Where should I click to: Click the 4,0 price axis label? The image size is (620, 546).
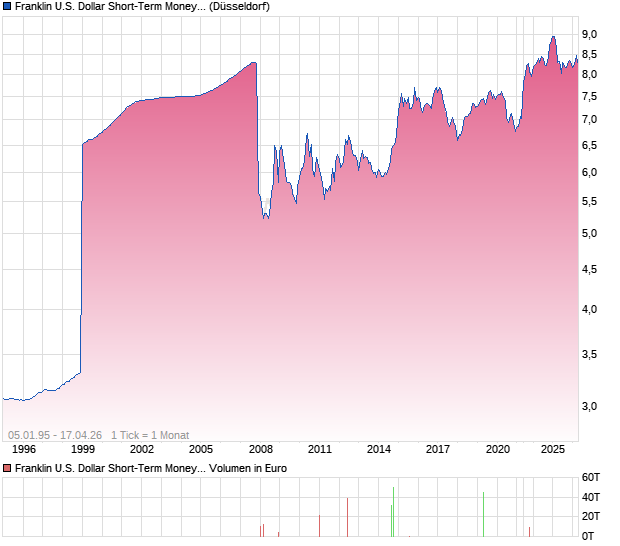[x=589, y=309]
